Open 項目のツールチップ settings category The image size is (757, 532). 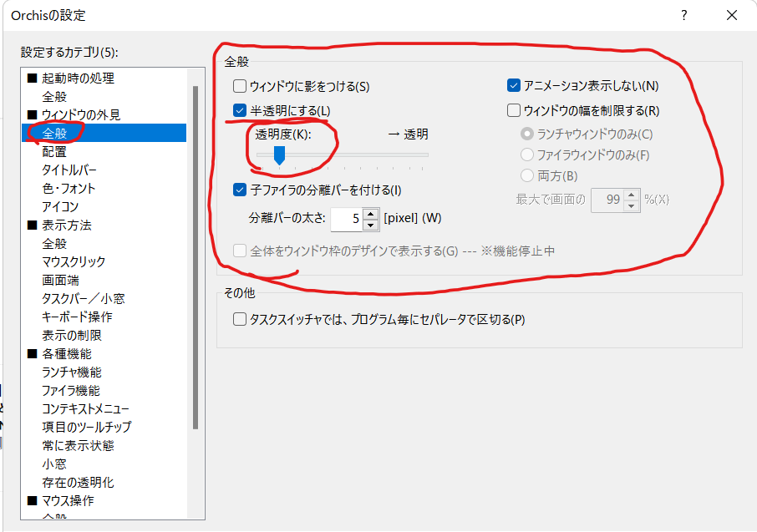(87, 428)
